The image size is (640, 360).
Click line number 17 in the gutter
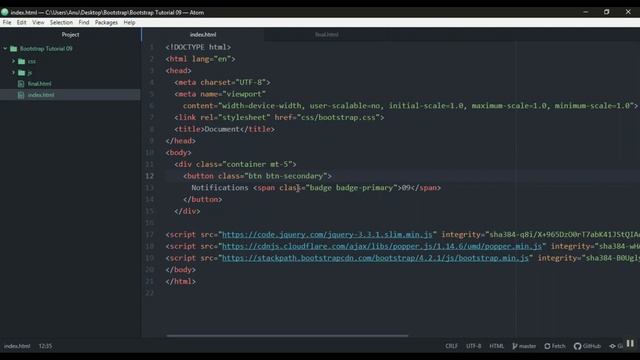[150, 234]
